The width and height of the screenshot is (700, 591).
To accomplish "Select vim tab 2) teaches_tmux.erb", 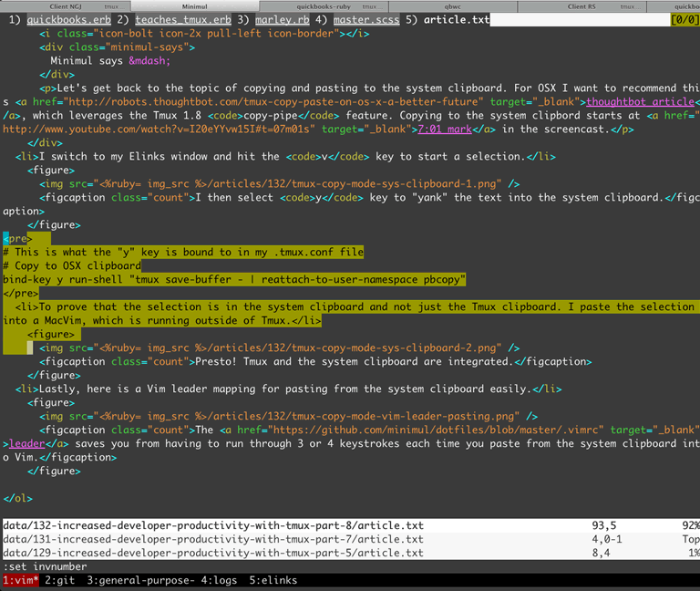I will [183, 20].
